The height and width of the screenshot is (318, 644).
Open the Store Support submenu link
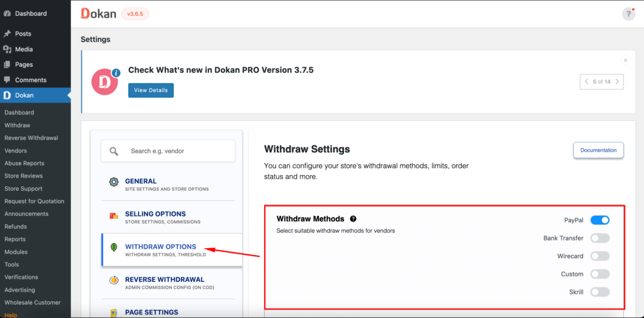click(x=23, y=188)
